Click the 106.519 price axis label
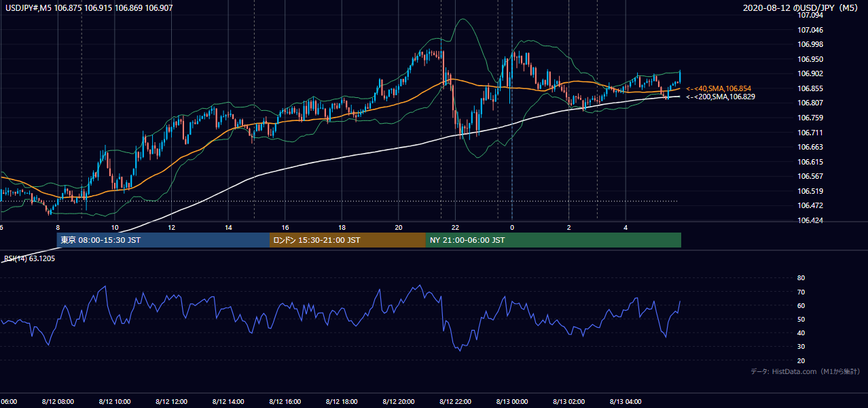This screenshot has height=408, width=868. 810,191
